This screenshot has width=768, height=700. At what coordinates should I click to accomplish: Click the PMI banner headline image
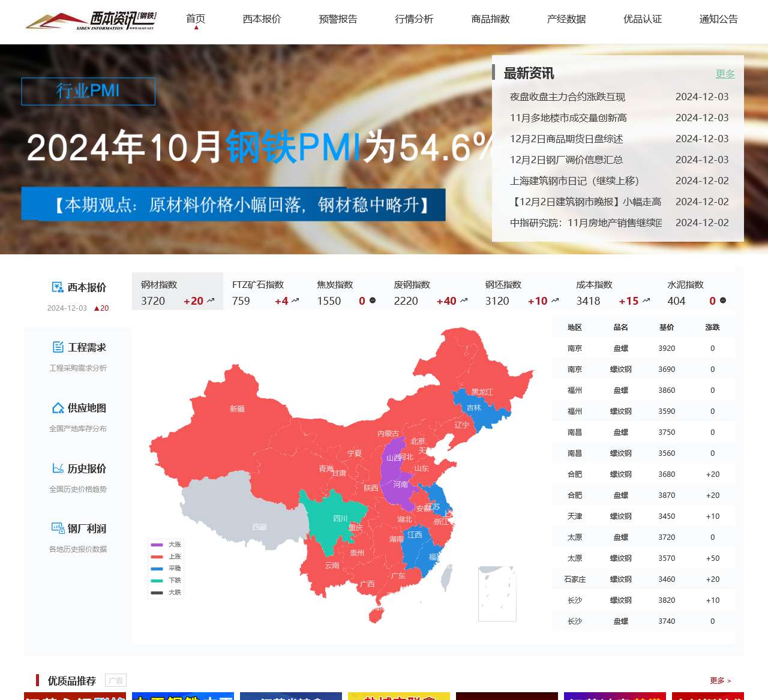pyautogui.click(x=261, y=147)
